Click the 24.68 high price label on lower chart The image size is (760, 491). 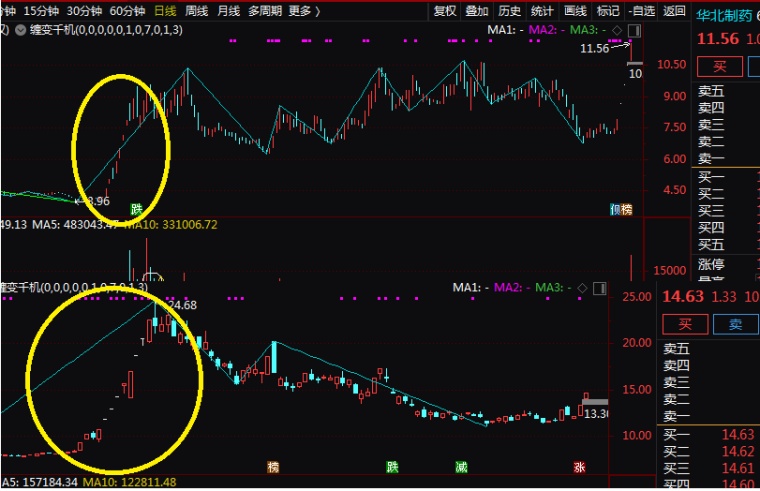pos(182,305)
